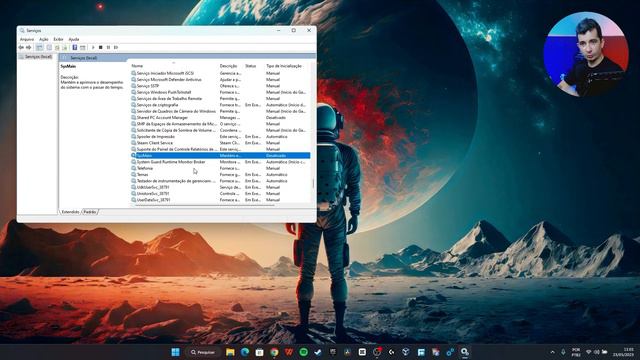The width and height of the screenshot is (640, 360).
Task: Select the Spooler de Impressão service
Action: [x=220, y=136]
